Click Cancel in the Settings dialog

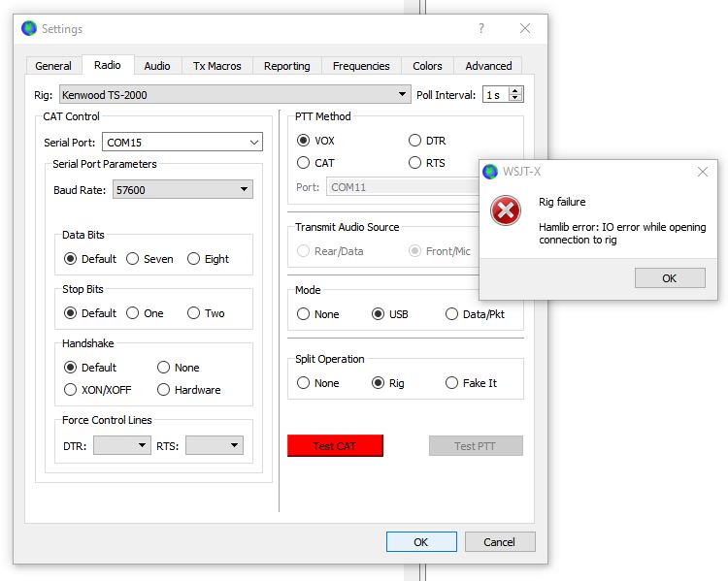[x=500, y=542]
